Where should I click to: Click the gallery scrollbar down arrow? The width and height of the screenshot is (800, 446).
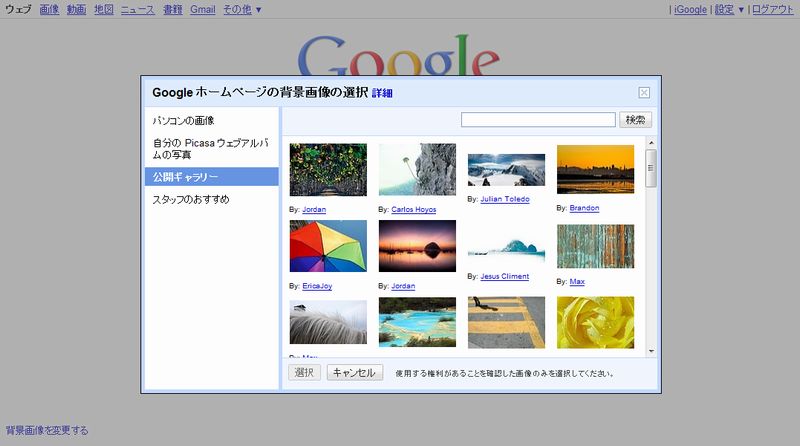(651, 351)
